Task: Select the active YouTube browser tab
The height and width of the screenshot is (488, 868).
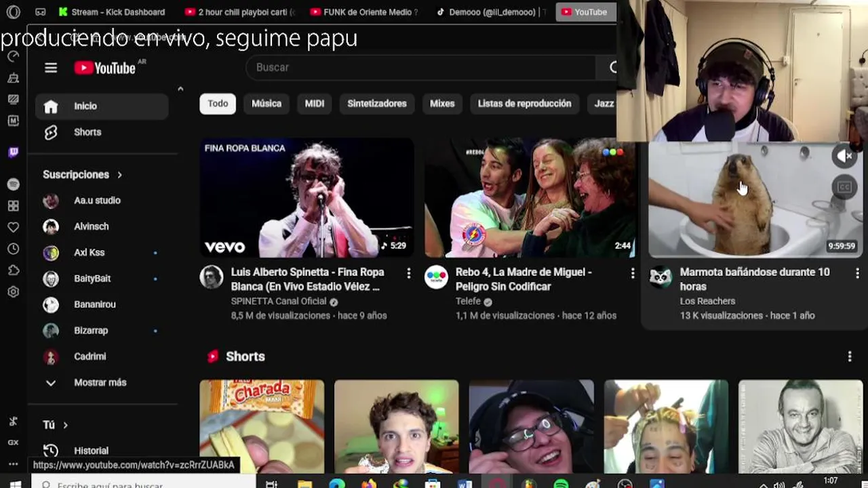Action: pyautogui.click(x=585, y=12)
